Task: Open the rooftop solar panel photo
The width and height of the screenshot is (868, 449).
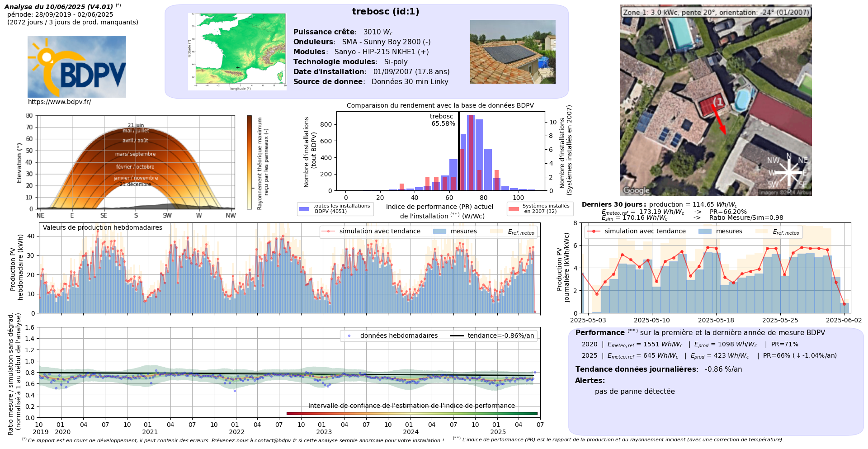Action: (x=513, y=52)
